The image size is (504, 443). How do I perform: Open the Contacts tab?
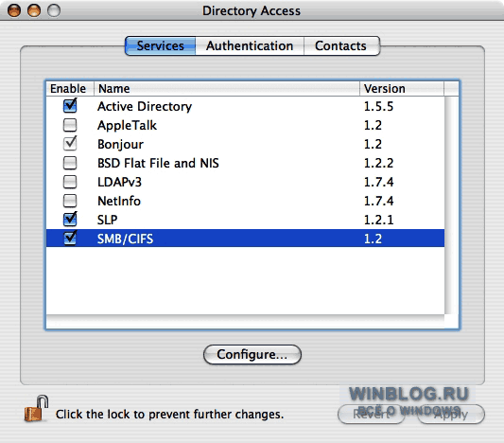click(341, 45)
